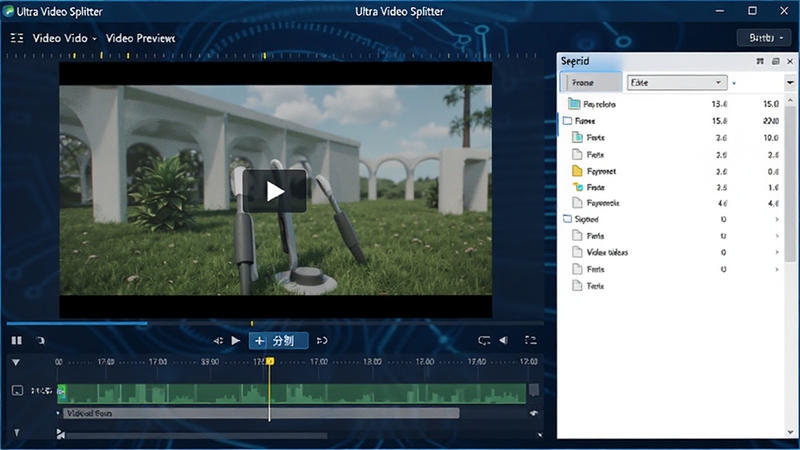Image resolution: width=800 pixels, height=450 pixels.
Task: Pin the Segment panel with the pin icon
Action: 760,61
